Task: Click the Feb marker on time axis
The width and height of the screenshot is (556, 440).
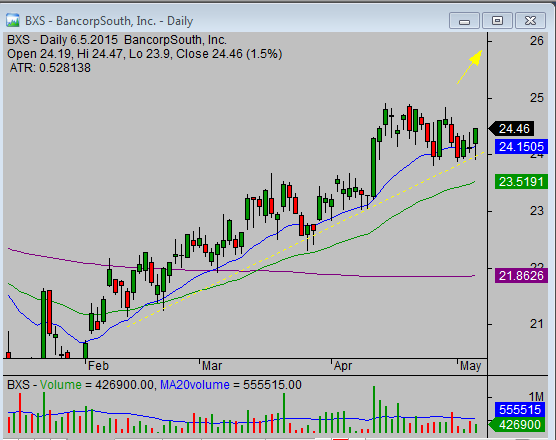Action: pyautogui.click(x=98, y=366)
